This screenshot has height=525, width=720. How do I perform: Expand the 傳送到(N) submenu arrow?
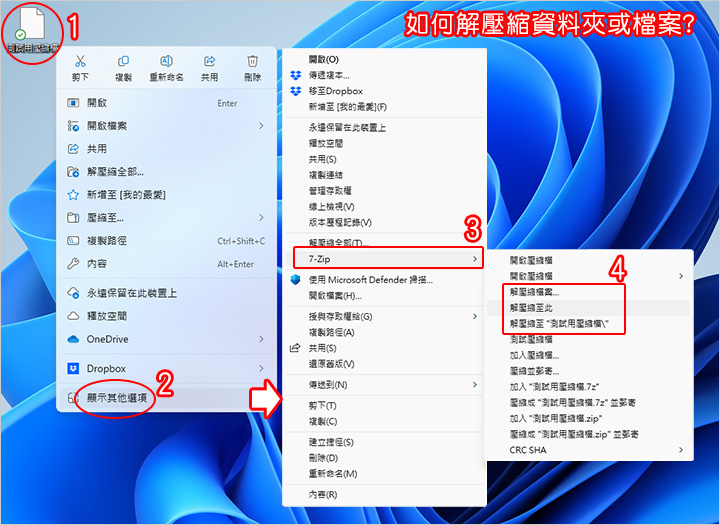(x=475, y=385)
